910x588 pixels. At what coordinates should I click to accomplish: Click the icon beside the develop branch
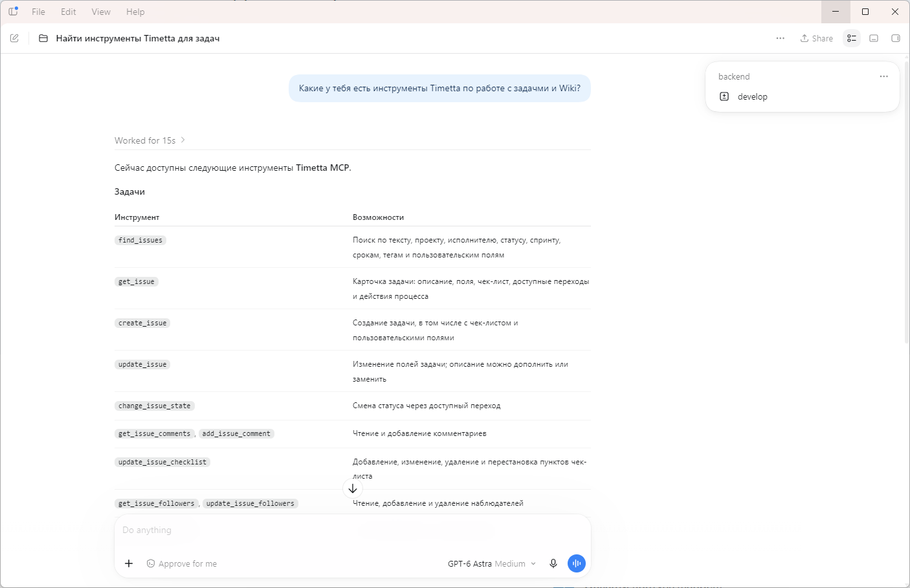tap(724, 96)
